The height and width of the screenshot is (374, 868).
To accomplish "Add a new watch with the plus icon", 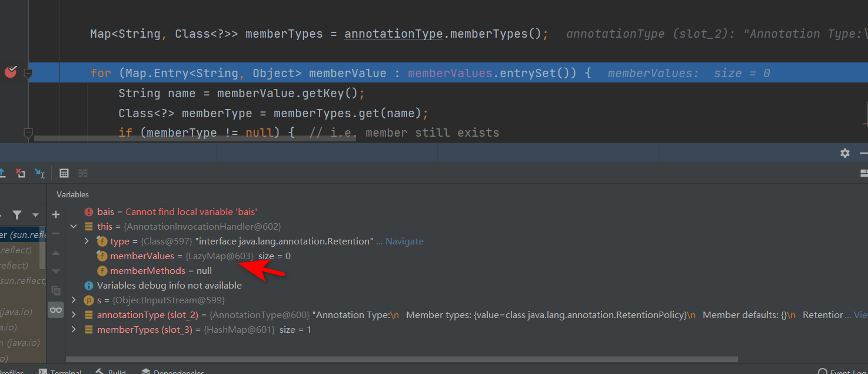I will pos(56,214).
